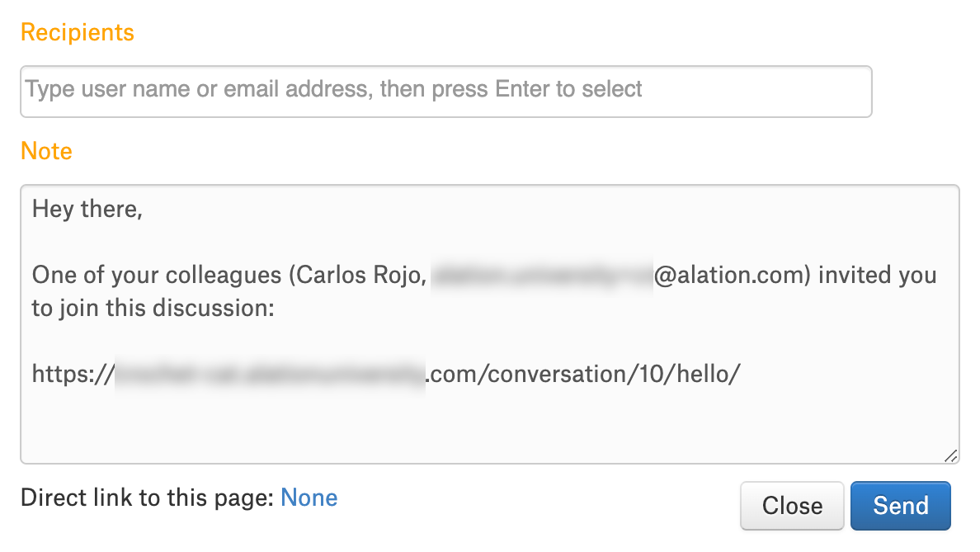Click empty space below the URL in note
Image resolution: width=980 pixels, height=552 pixels.
click(x=489, y=422)
